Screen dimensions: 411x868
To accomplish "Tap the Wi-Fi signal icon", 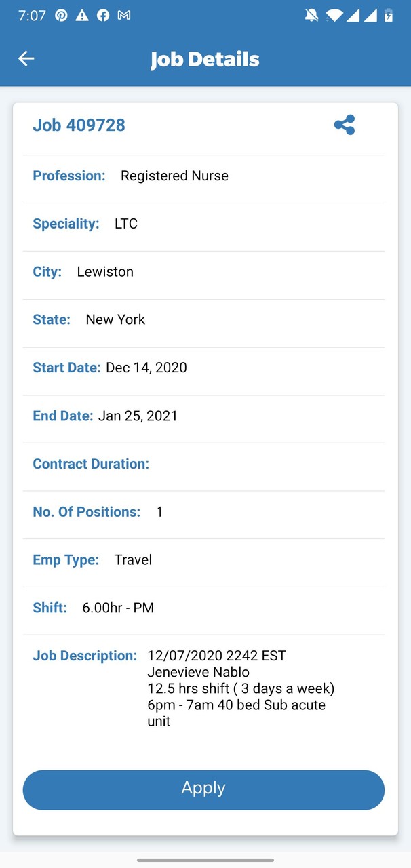I will pos(334,15).
